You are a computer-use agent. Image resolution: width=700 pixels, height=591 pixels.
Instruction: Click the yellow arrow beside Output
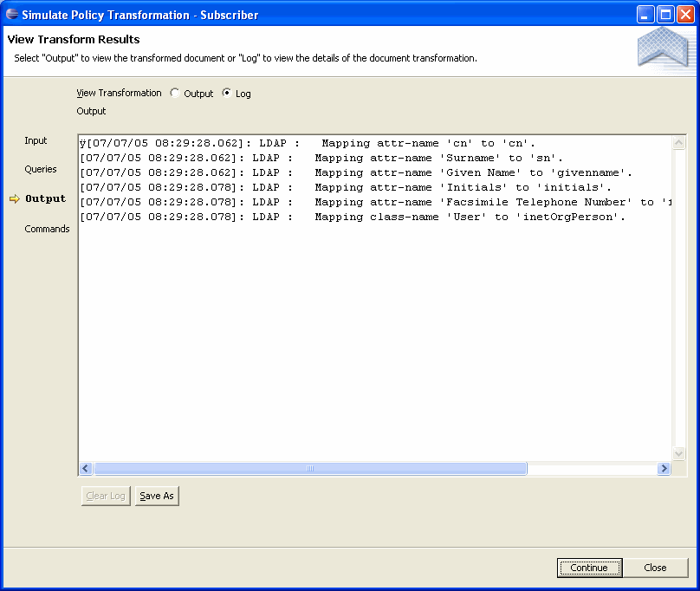(15, 198)
